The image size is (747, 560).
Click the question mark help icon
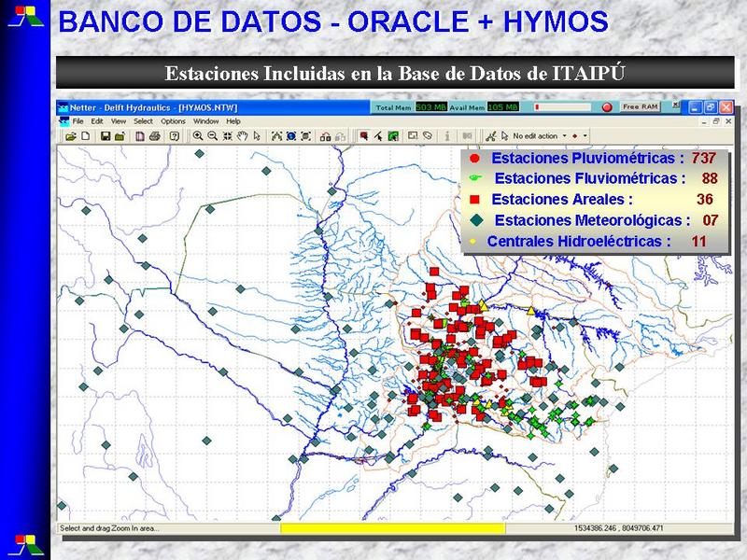175,135
